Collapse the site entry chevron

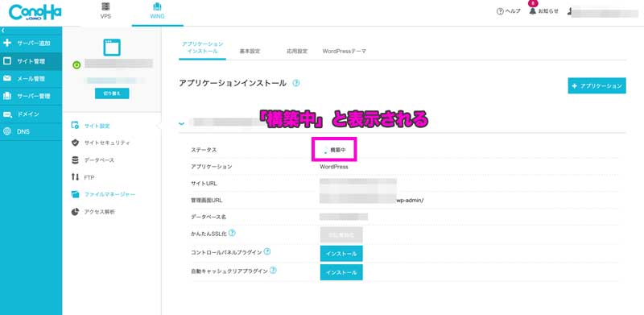click(182, 123)
